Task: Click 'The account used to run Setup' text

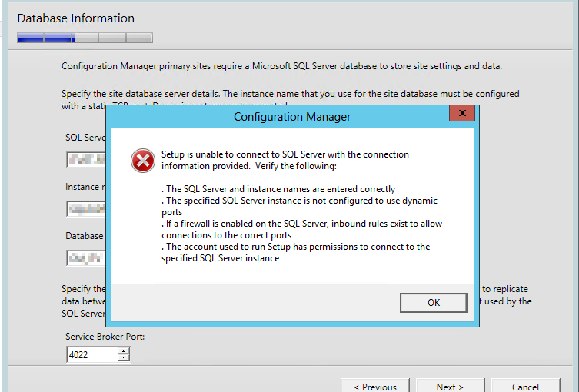Action: click(x=296, y=252)
